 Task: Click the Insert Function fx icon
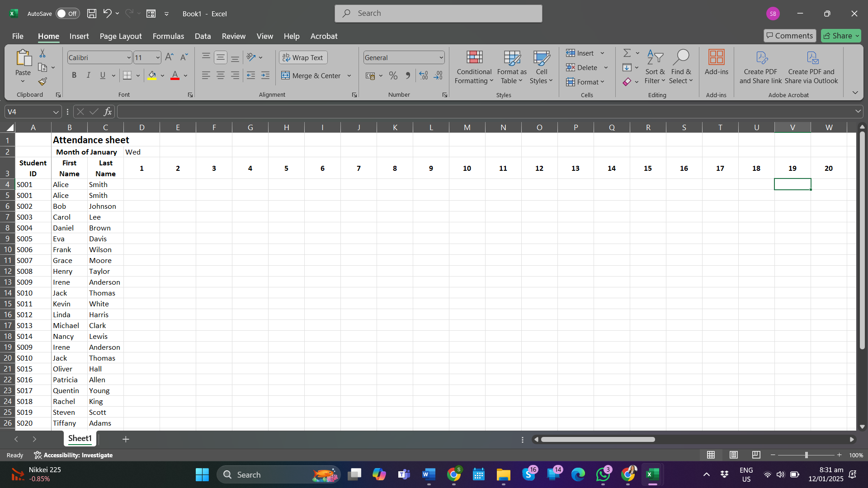[x=108, y=112]
